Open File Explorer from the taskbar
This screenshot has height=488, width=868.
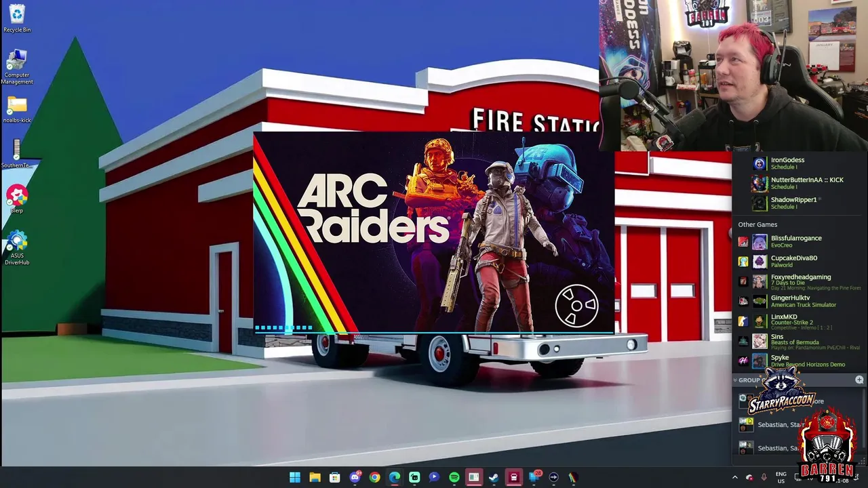tap(315, 477)
